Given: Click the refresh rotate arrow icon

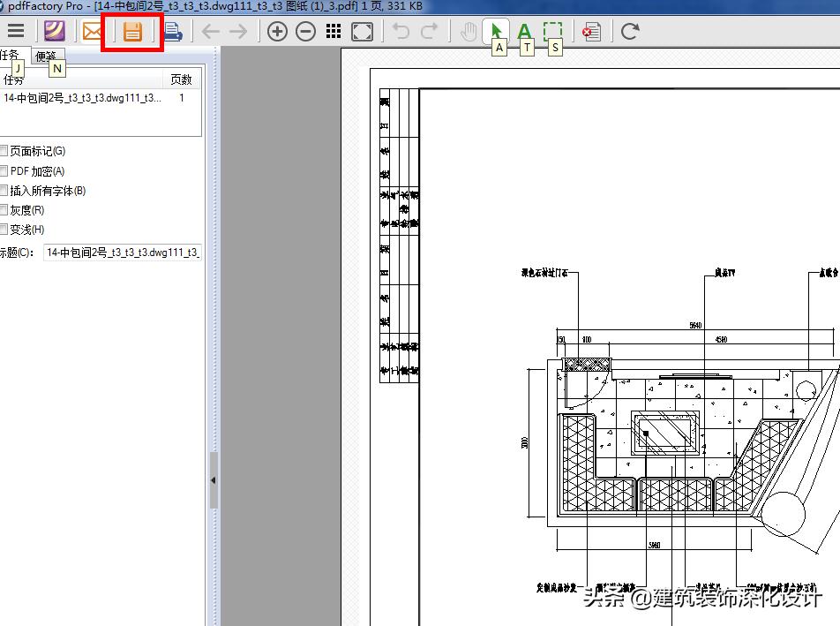Looking at the screenshot, I should [x=630, y=33].
